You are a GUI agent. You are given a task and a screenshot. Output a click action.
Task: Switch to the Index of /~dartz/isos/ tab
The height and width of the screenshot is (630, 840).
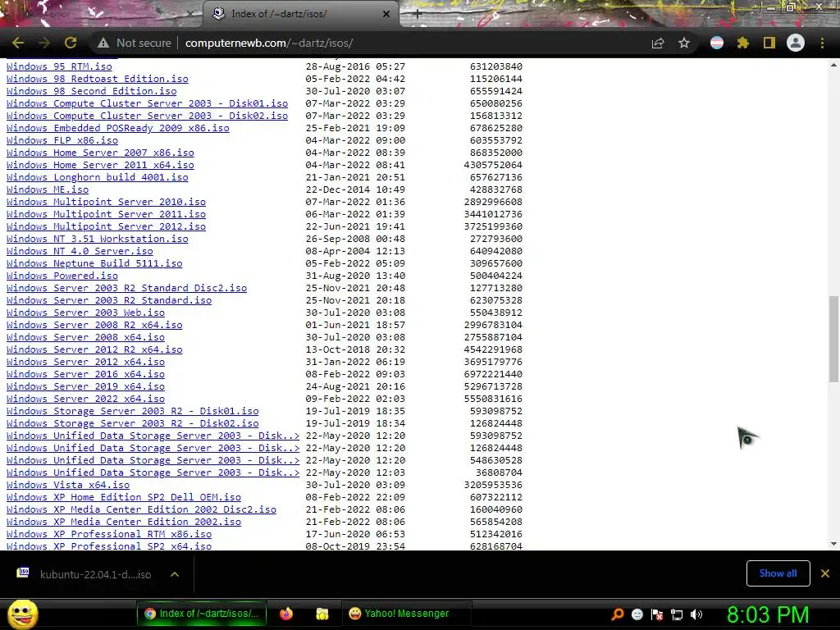click(300, 14)
